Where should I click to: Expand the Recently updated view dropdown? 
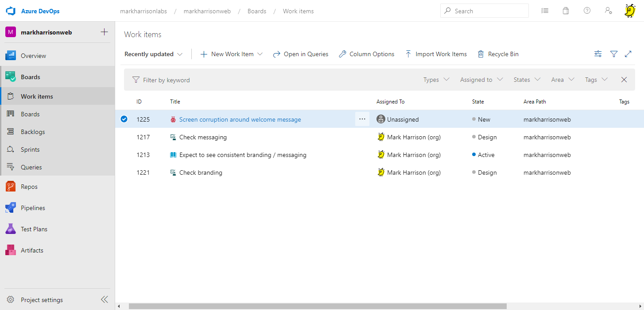153,54
